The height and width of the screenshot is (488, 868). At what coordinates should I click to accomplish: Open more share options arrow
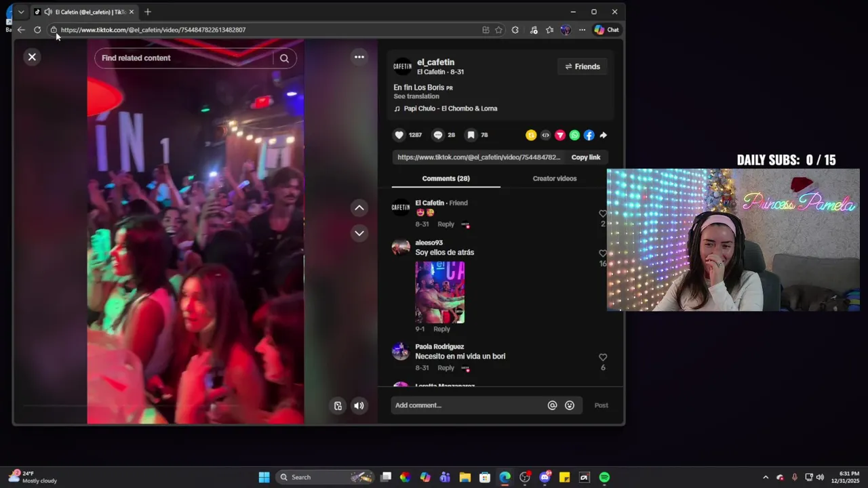coord(603,136)
